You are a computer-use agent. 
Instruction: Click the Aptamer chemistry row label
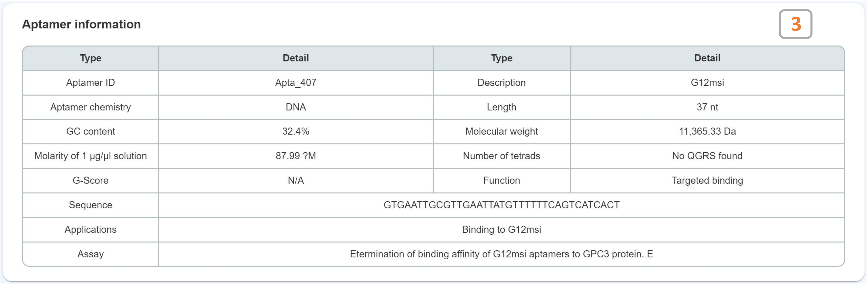[90, 107]
